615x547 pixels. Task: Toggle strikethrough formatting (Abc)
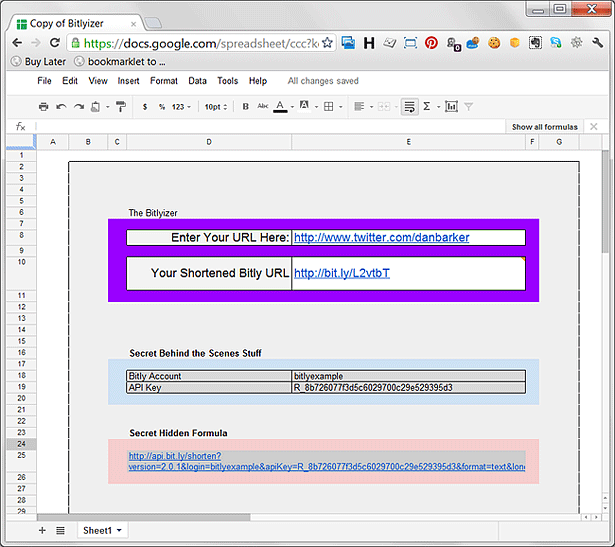tap(262, 106)
